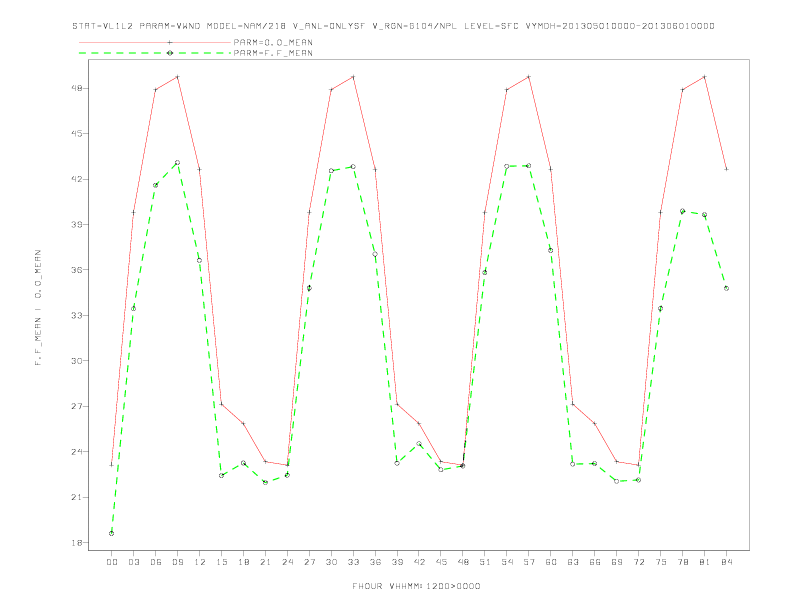Click x-axis forecast hour label 21
Image resolution: width=792 pixels, height=612 pixels.
pyautogui.click(x=265, y=562)
